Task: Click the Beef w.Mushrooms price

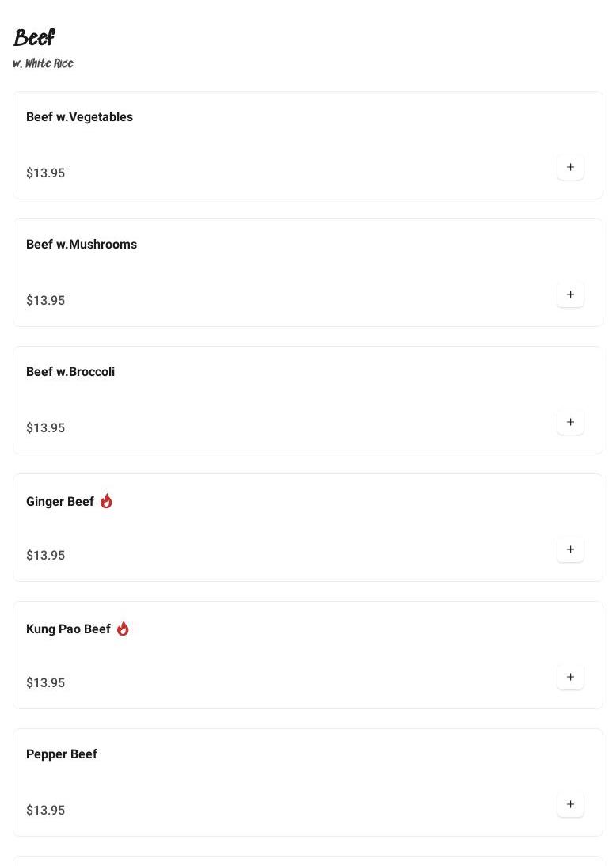Action: (x=45, y=301)
